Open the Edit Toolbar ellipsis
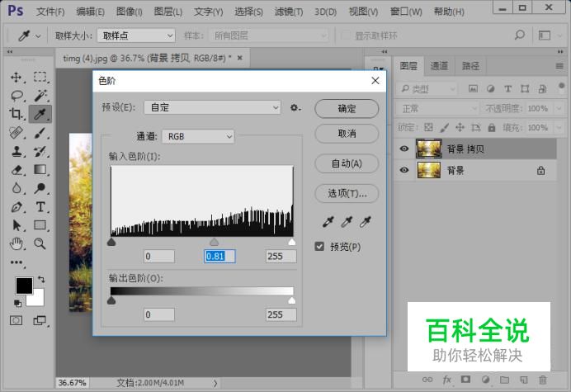The width and height of the screenshot is (571, 392). [17, 262]
